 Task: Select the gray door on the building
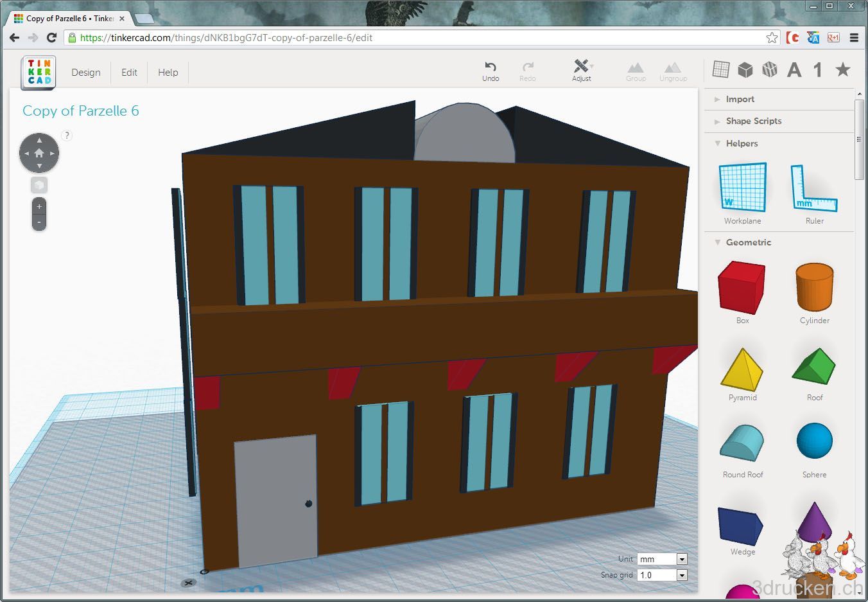coord(275,500)
